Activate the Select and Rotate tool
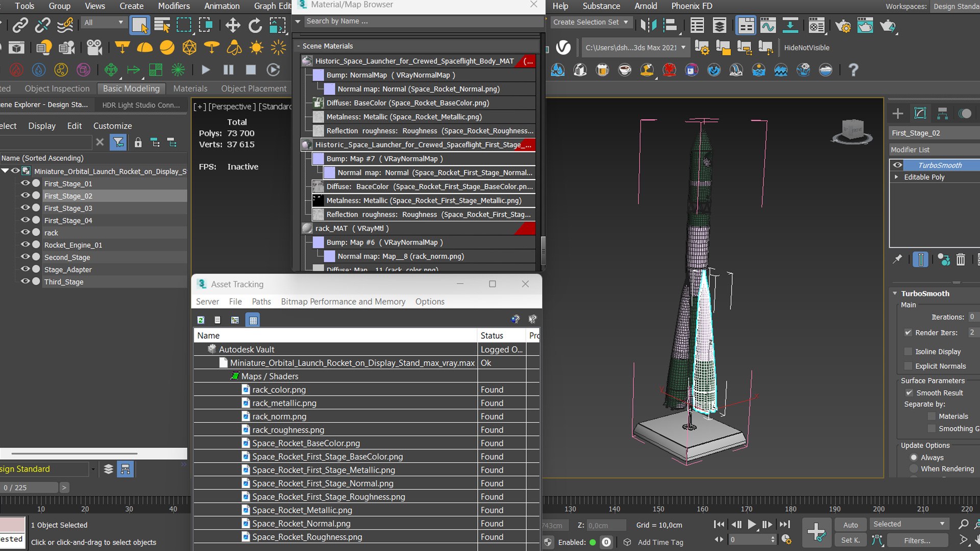Viewport: 980px width, 551px height. (255, 24)
